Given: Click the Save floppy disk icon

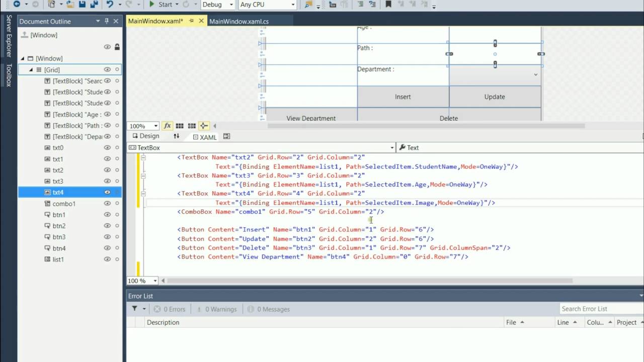Looking at the screenshot, I should [x=82, y=4].
